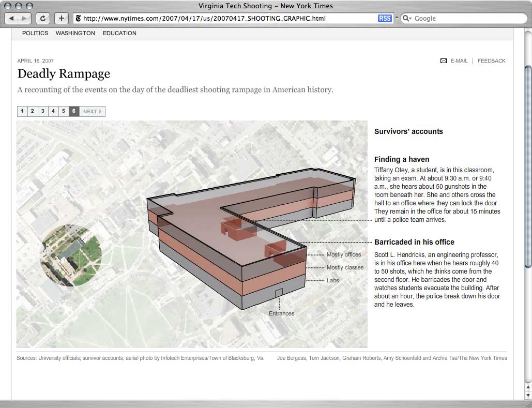Click the scroll down arrow of the scrollbar
The height and width of the screenshot is (408, 532).
click(528, 395)
